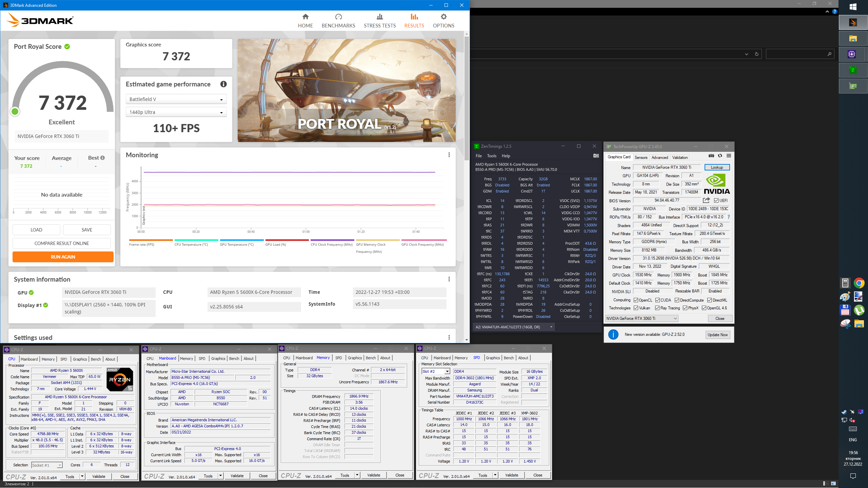Switch to Sensors tab in GPU-Z
The height and width of the screenshot is (488, 868).
[x=641, y=158]
